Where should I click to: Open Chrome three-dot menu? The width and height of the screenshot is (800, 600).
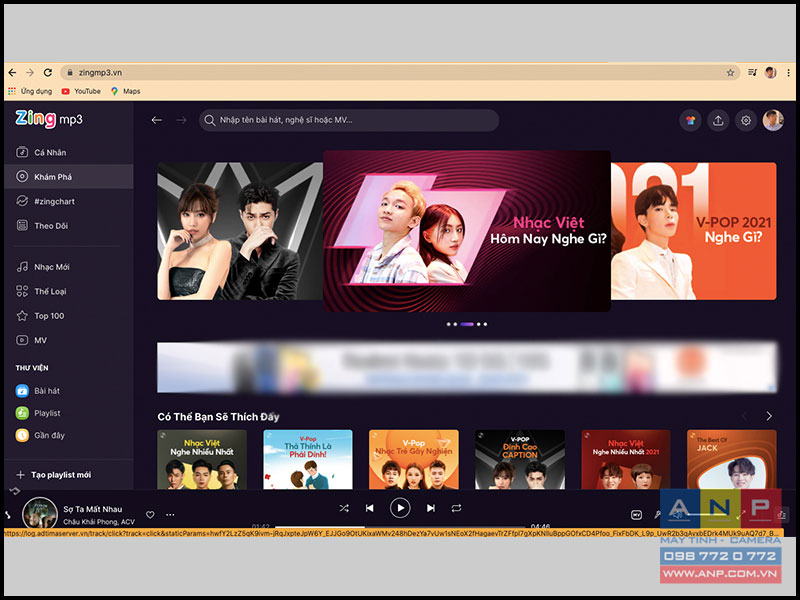(x=788, y=72)
